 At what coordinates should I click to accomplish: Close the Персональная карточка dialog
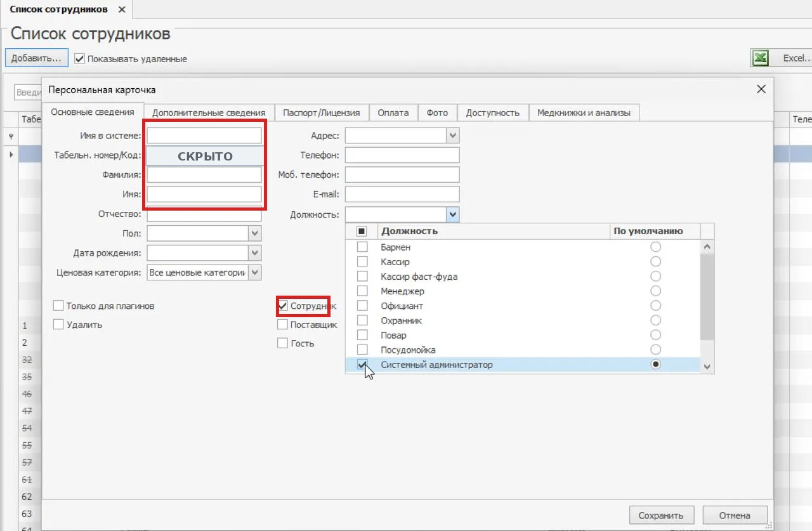click(x=761, y=89)
